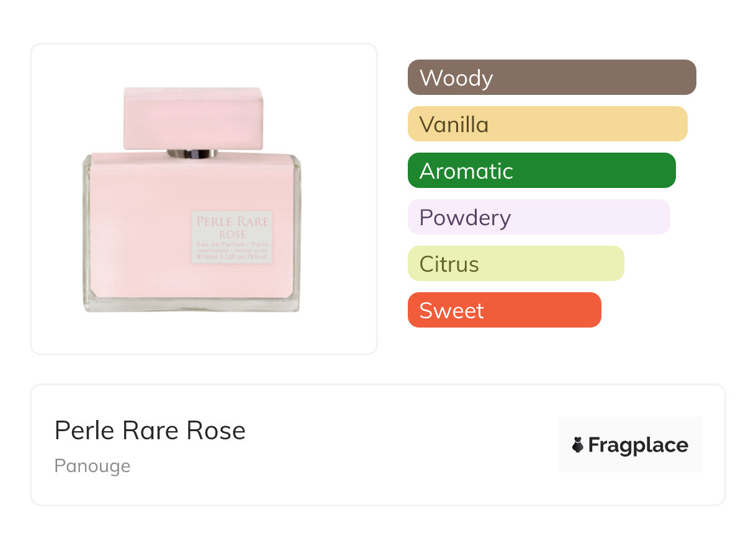
Task: Select the Vanilla accord bar
Action: (x=547, y=124)
